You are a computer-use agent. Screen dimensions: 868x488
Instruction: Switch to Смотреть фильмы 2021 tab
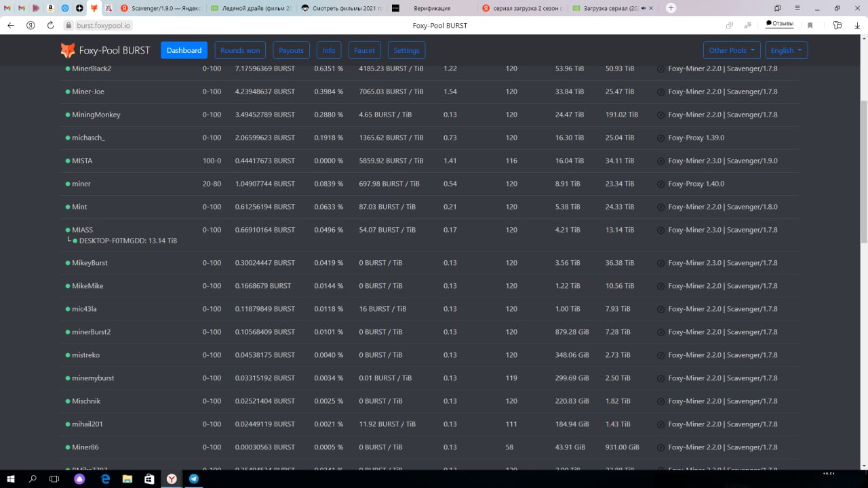[340, 8]
